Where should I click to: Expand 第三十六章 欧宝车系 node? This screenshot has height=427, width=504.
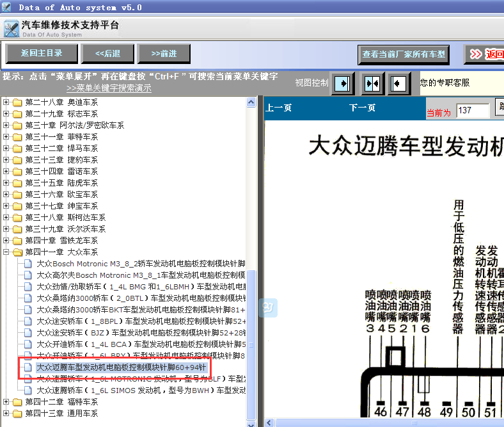click(6, 195)
